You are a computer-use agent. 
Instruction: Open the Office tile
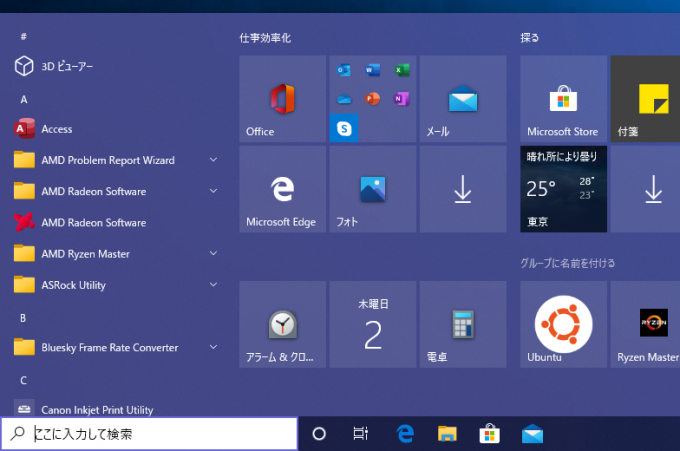282,98
